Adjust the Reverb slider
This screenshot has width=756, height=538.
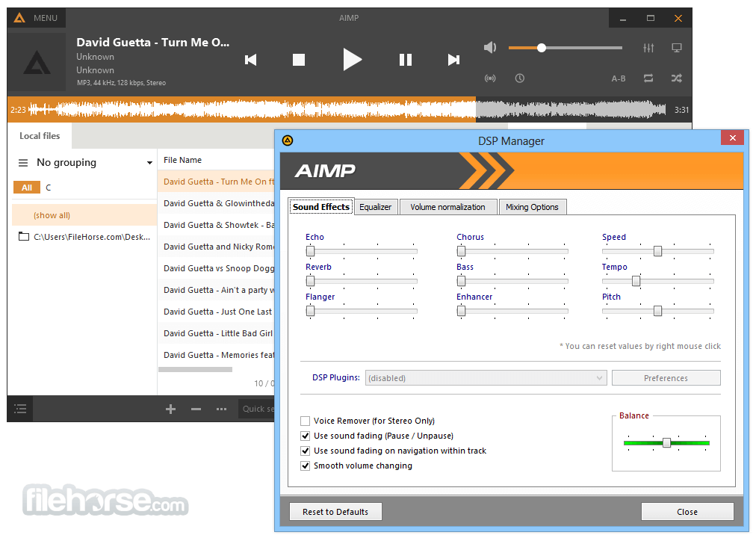362,281
